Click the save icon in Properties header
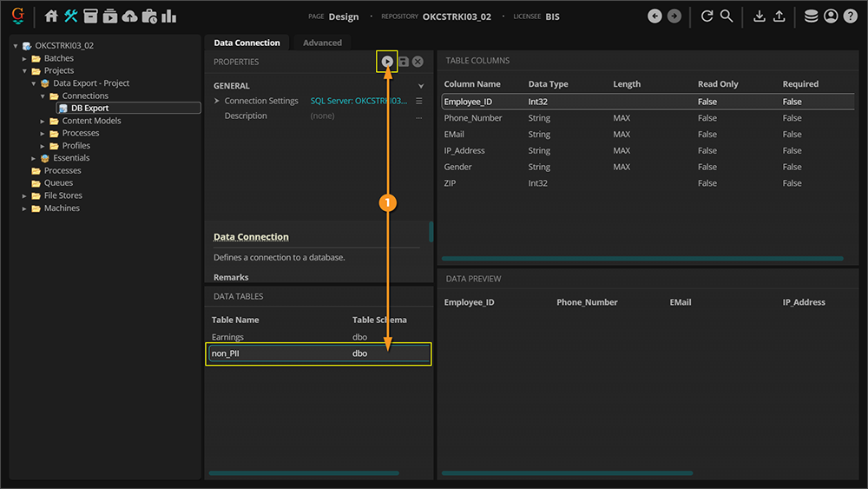868x489 pixels. 403,62
